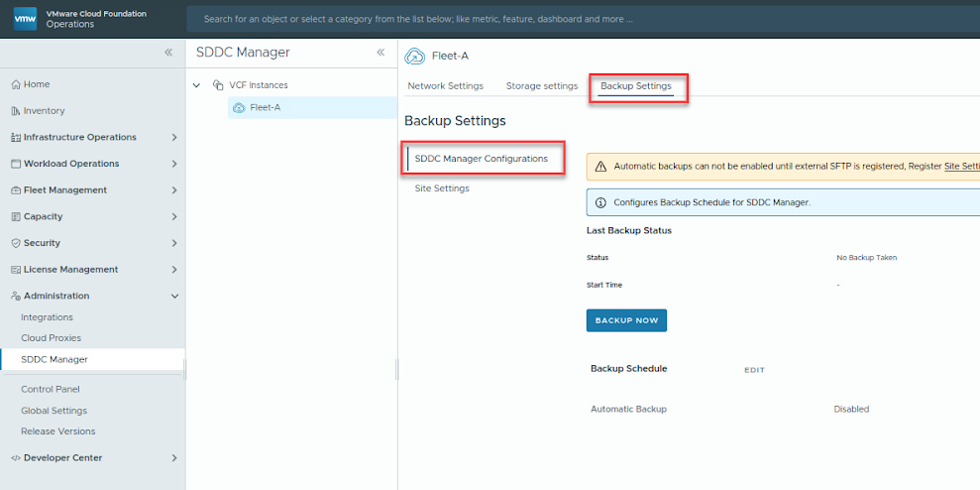
Task: Click the Inventory icon in sidebar
Action: pos(15,111)
